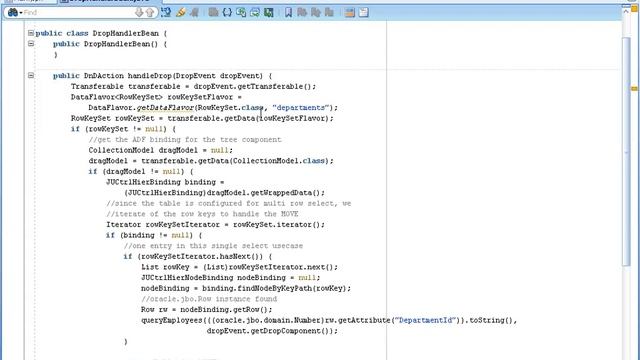
Task: Click the vertical scrollbar thumb
Action: pos(626,151)
